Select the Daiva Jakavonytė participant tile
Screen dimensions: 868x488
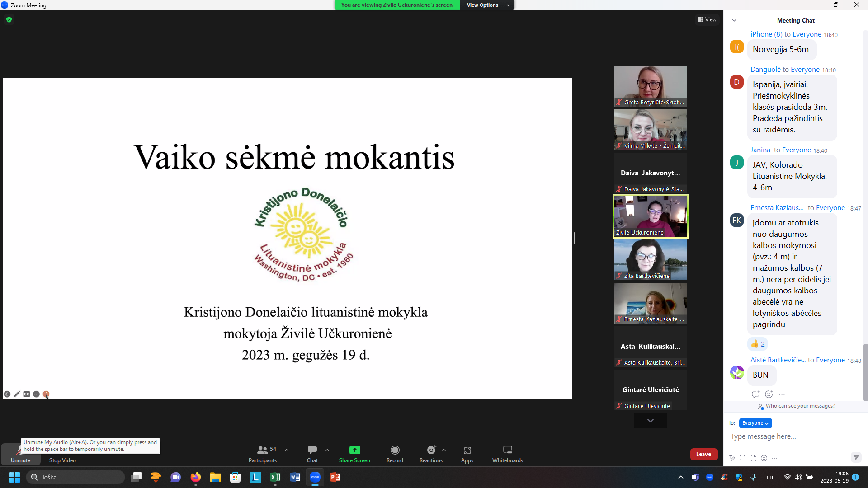(651, 173)
